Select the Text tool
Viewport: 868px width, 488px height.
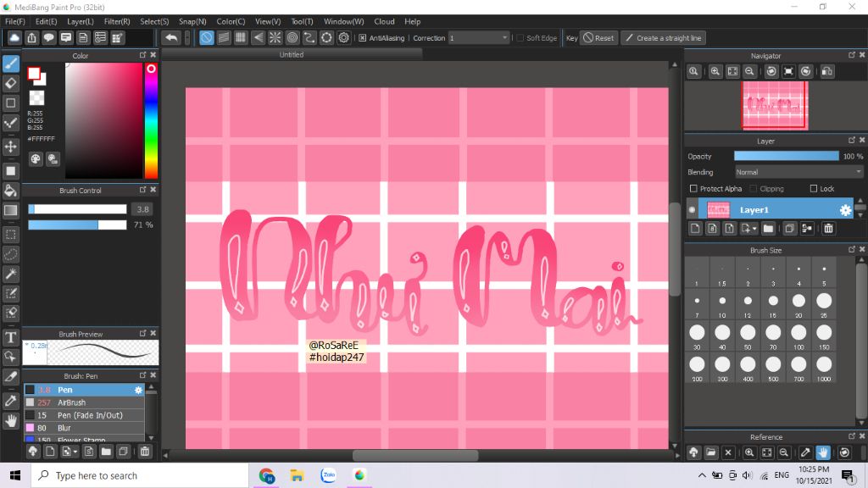pos(10,337)
